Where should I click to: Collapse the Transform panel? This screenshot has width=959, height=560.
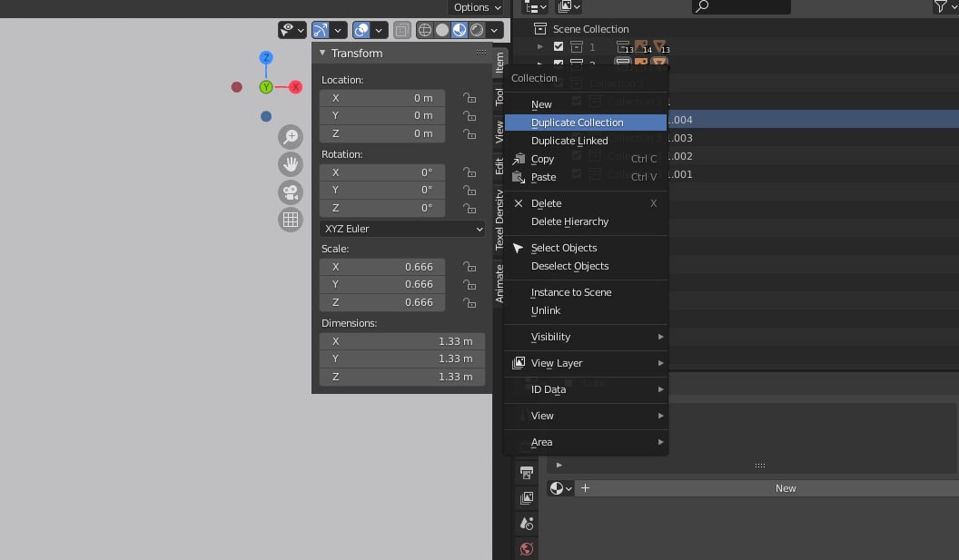[322, 54]
